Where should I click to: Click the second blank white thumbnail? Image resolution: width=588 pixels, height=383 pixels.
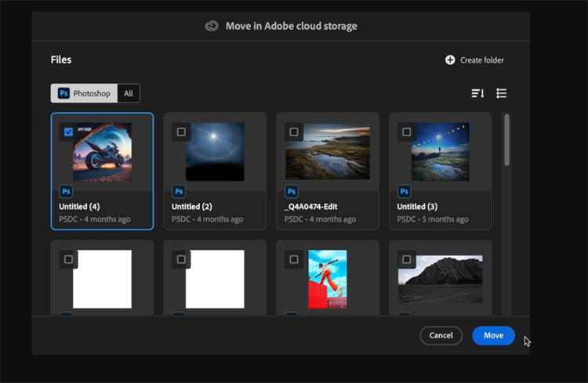[x=215, y=279]
